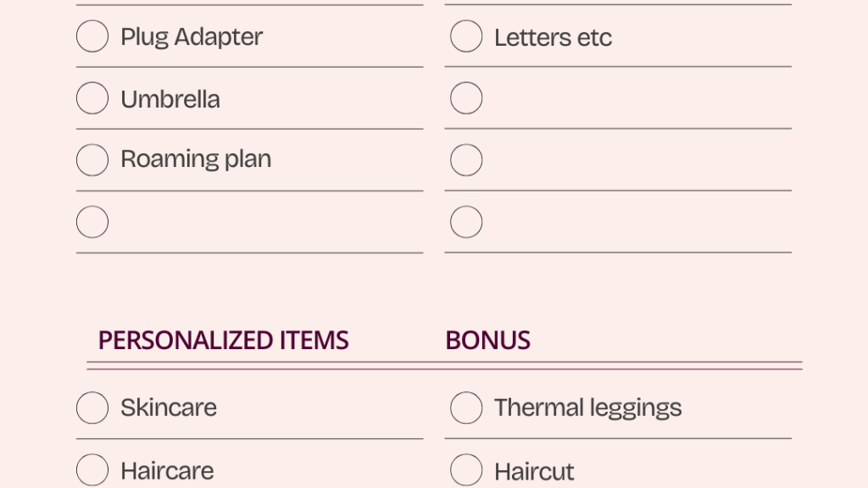Click the Letters etc text
This screenshot has width=868, height=488.
553,37
